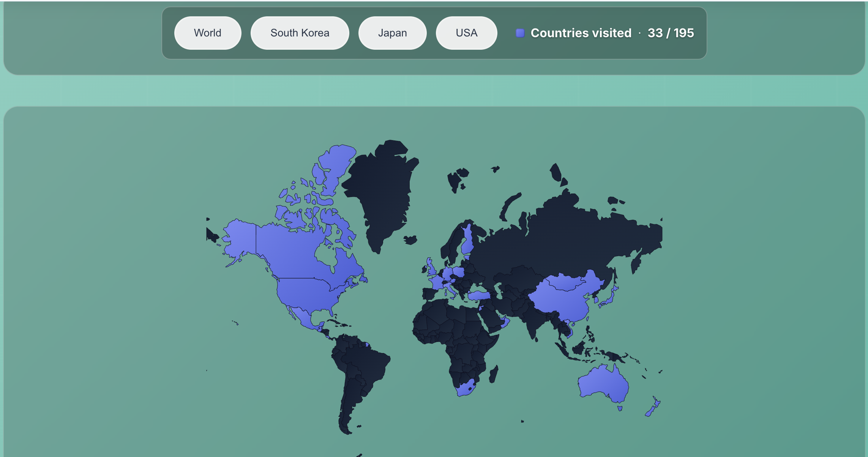This screenshot has width=868, height=457.
Task: Select Australia on the map
Action: click(603, 383)
